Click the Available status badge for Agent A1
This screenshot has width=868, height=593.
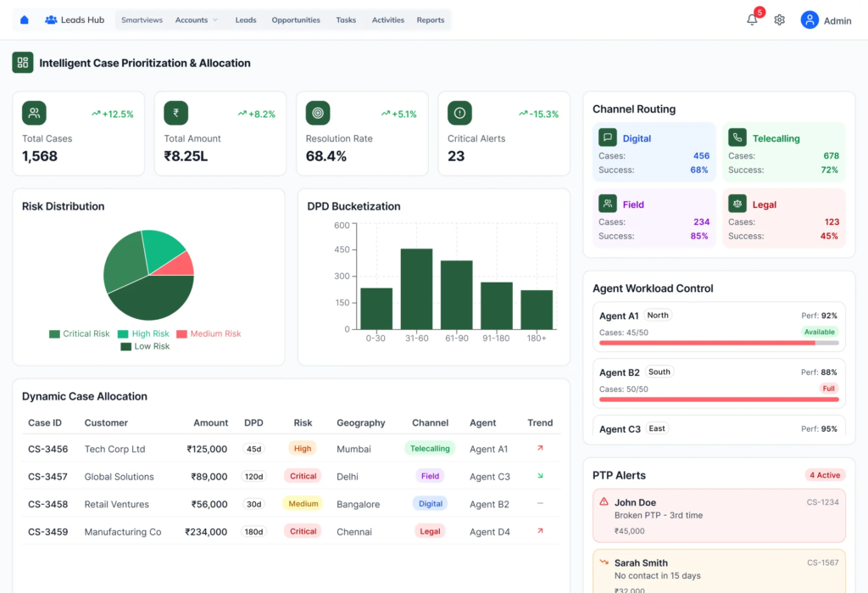click(820, 332)
